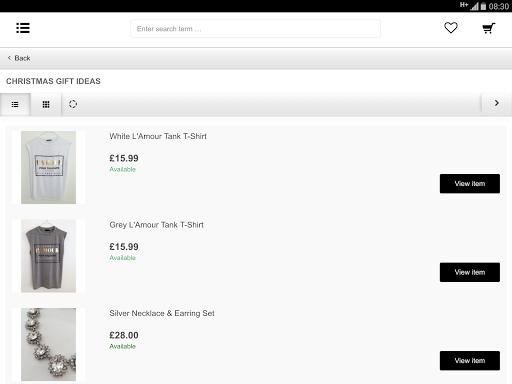Focus the search term input field
Viewport: 512px width, 384px height.
click(255, 29)
